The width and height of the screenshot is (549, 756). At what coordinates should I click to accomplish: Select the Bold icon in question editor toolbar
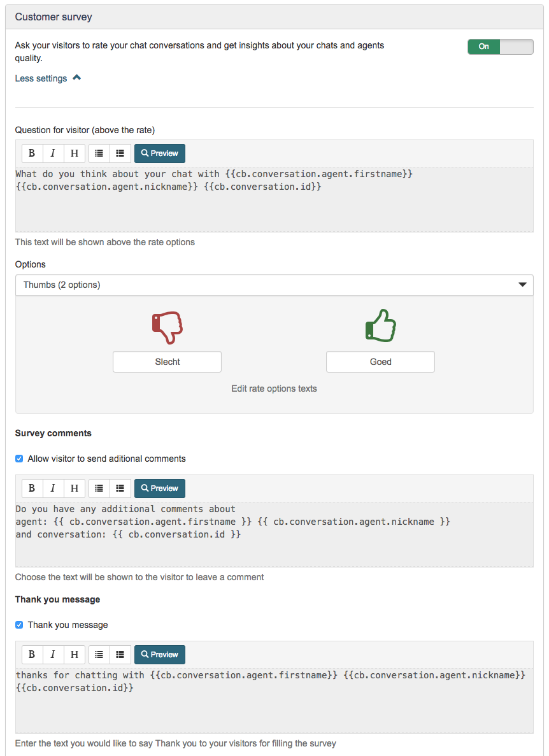[32, 153]
